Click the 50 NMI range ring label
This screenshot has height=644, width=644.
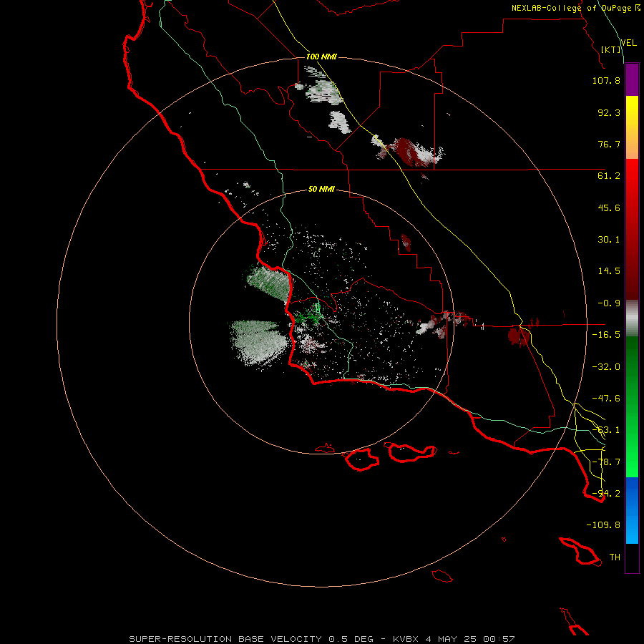coord(321,190)
